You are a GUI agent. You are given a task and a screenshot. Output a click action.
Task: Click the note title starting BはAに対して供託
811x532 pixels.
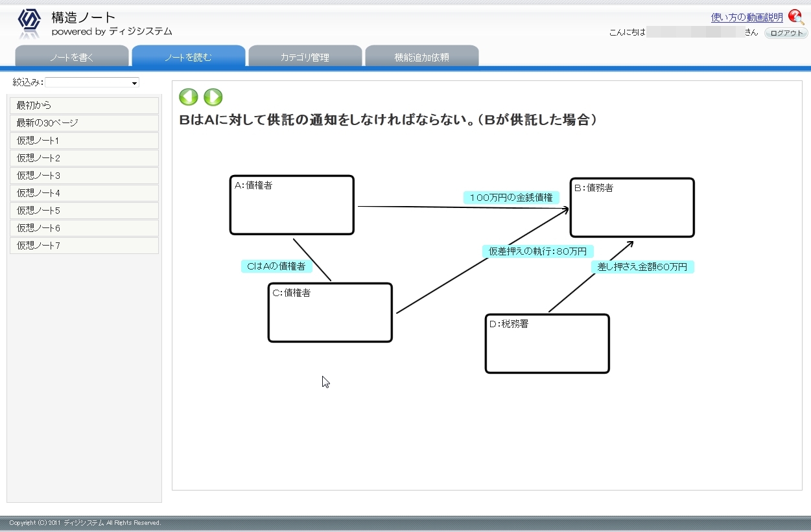388,120
